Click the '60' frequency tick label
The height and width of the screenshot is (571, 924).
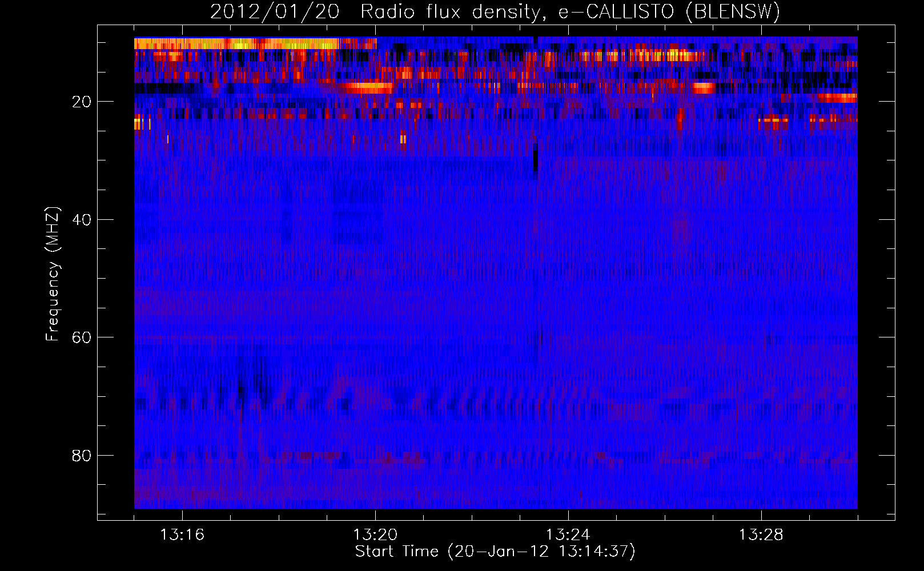(x=82, y=337)
